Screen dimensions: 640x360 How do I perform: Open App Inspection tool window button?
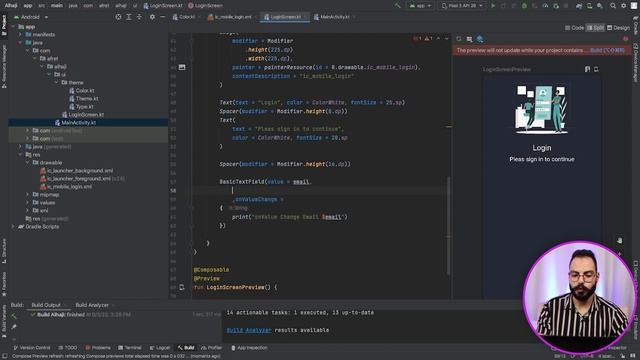(249, 348)
